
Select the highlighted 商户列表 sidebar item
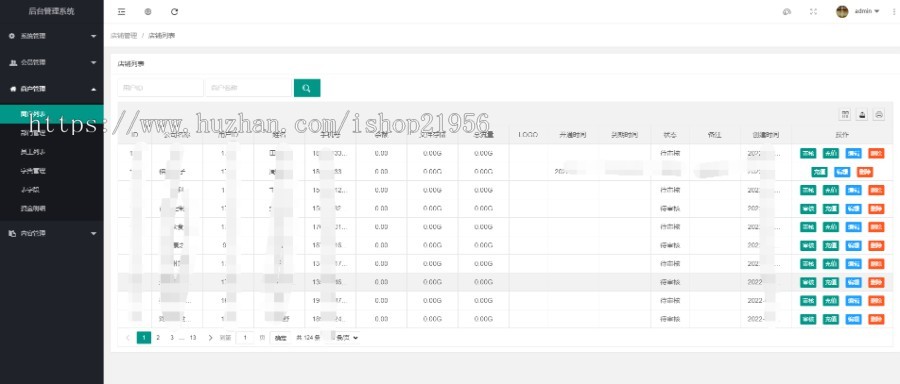[x=52, y=114]
